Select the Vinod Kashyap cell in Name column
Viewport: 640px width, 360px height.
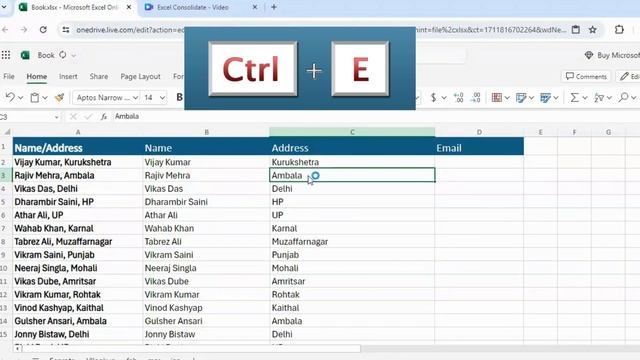coord(206,308)
